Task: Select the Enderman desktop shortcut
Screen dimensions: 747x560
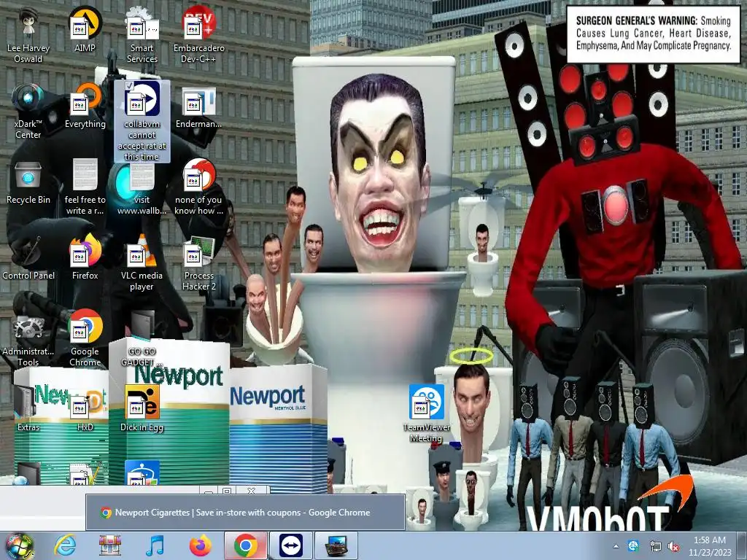Action: [x=198, y=108]
